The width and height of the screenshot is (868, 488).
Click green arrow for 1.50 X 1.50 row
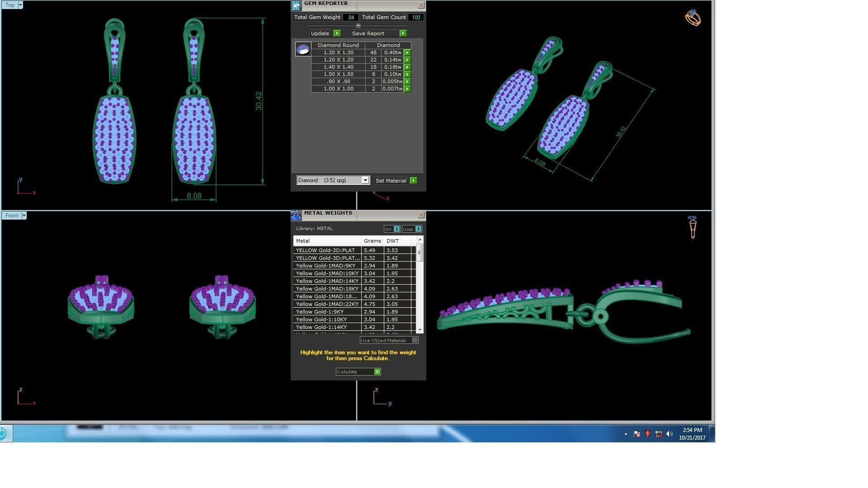pos(407,74)
